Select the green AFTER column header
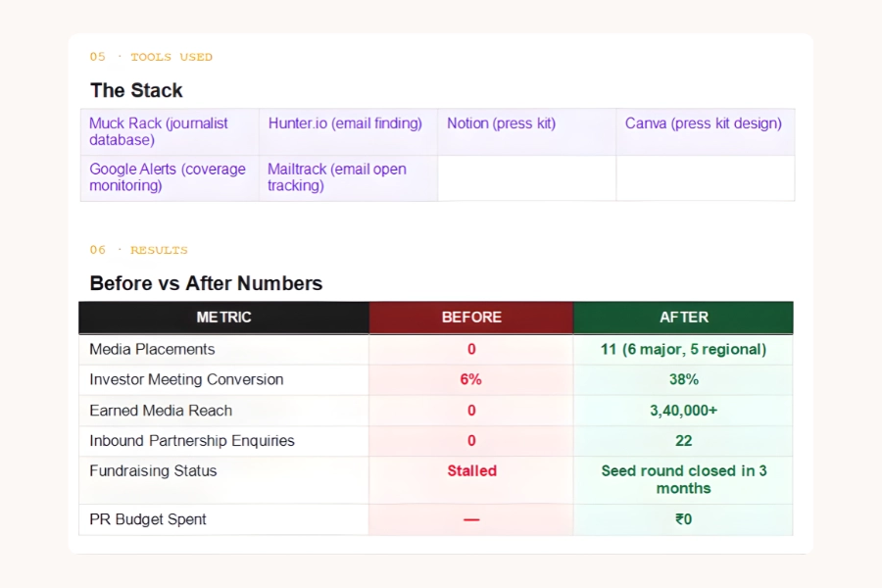Image resolution: width=882 pixels, height=588 pixels. 683,318
